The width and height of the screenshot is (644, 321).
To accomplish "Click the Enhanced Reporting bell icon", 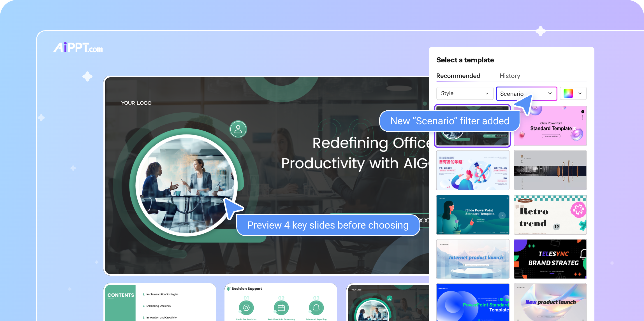I will [316, 308].
